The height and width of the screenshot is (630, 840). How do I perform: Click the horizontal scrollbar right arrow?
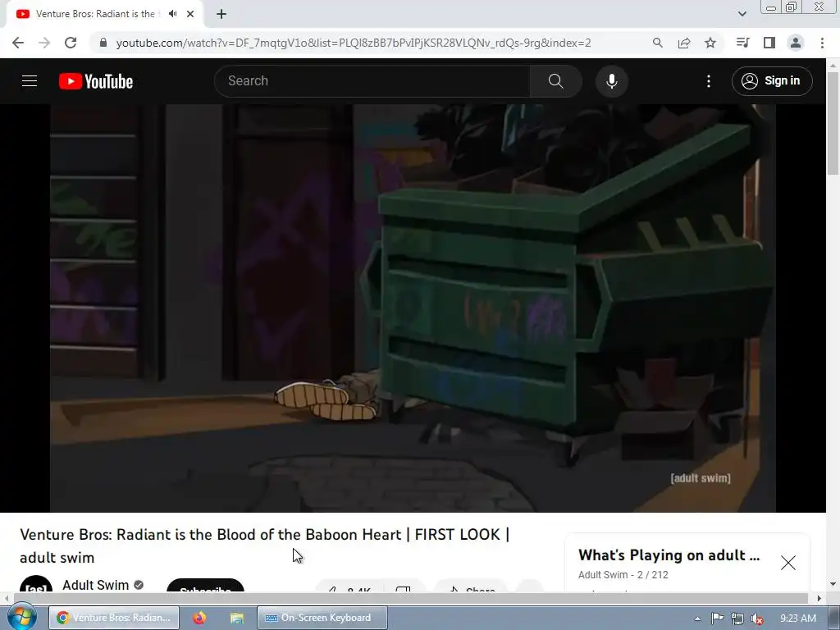point(819,598)
